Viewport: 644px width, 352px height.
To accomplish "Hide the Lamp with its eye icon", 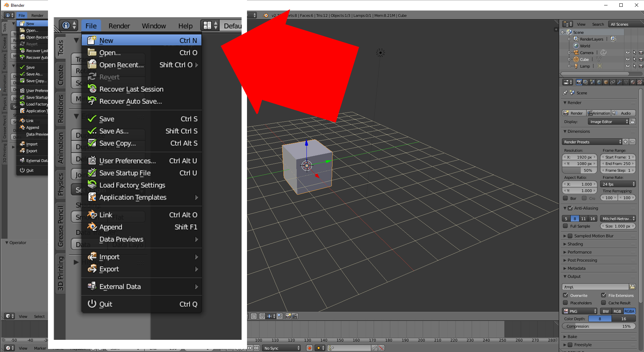I will (628, 66).
